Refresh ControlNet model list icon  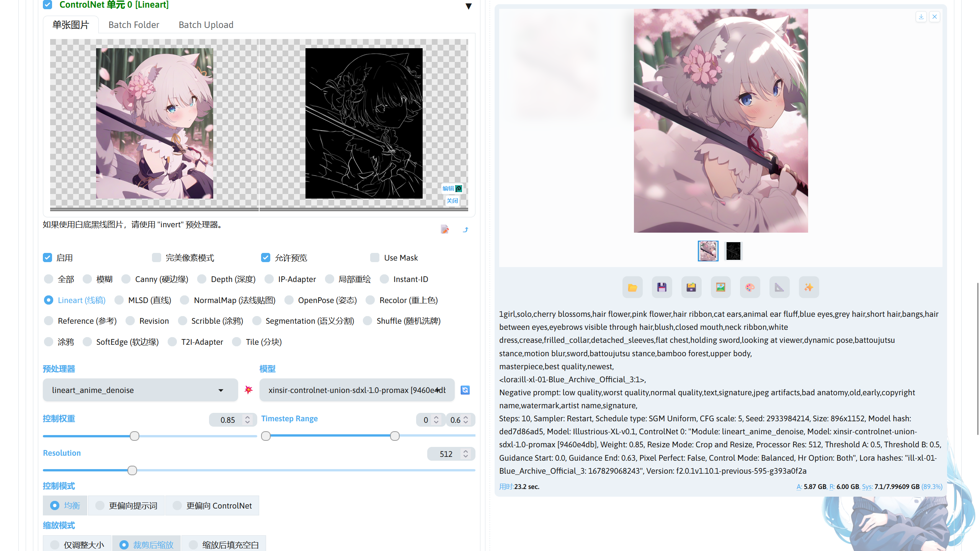point(465,390)
